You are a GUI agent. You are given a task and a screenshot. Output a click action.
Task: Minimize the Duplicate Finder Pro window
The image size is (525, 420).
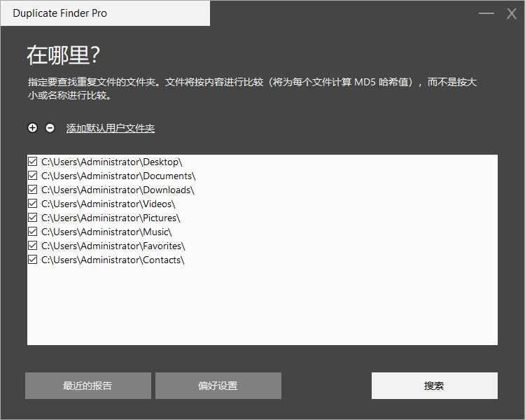[x=486, y=13]
